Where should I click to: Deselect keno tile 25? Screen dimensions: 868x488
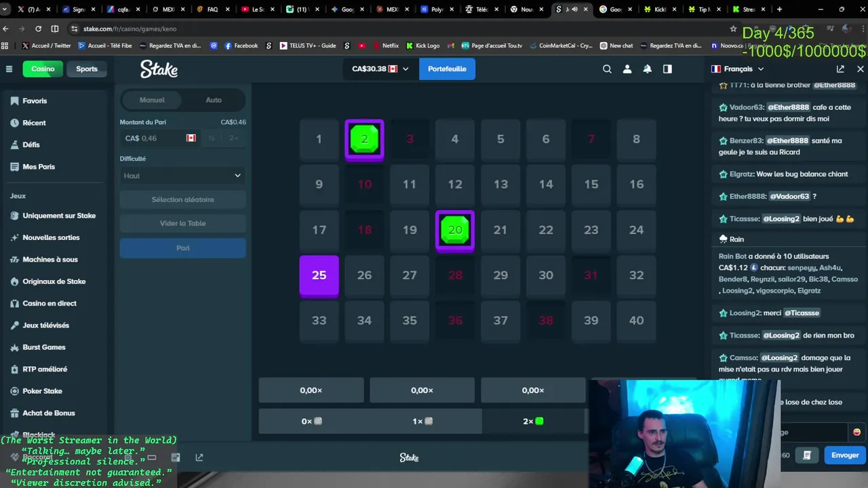(x=319, y=275)
